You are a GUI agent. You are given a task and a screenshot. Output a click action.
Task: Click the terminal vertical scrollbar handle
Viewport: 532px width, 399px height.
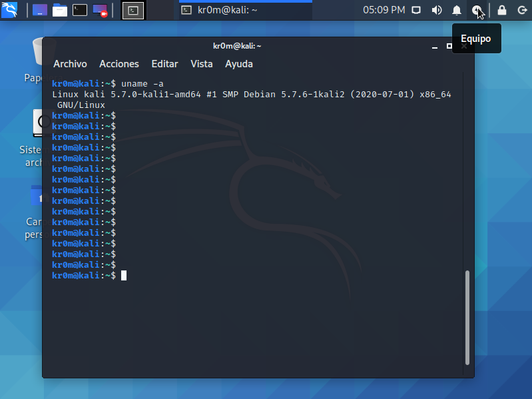tap(467, 316)
